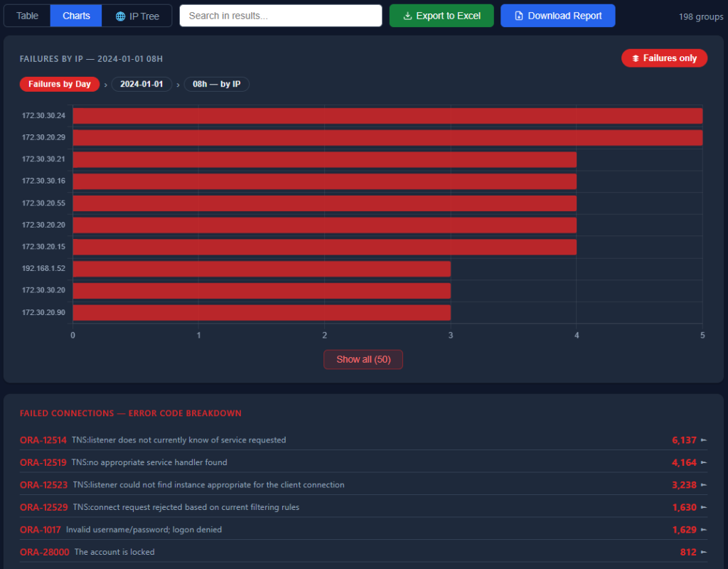Viewport: 728px width, 569px height.
Task: Click the 172.30.30.24 axis label
Action: 43,116
